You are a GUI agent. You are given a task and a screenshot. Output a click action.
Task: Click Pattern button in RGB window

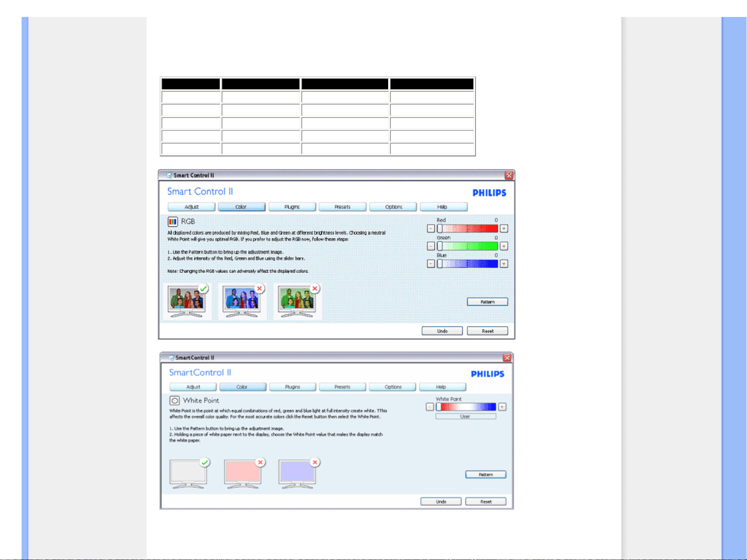[487, 302]
